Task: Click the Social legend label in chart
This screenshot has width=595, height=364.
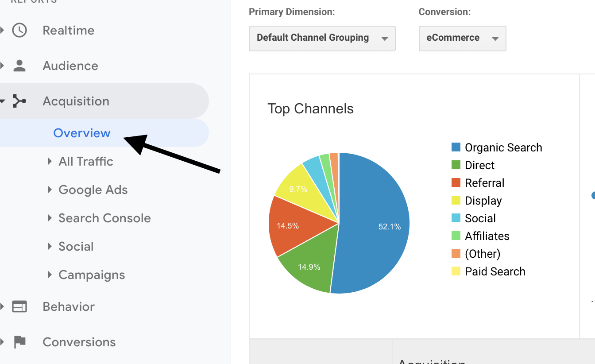Action: (x=480, y=218)
